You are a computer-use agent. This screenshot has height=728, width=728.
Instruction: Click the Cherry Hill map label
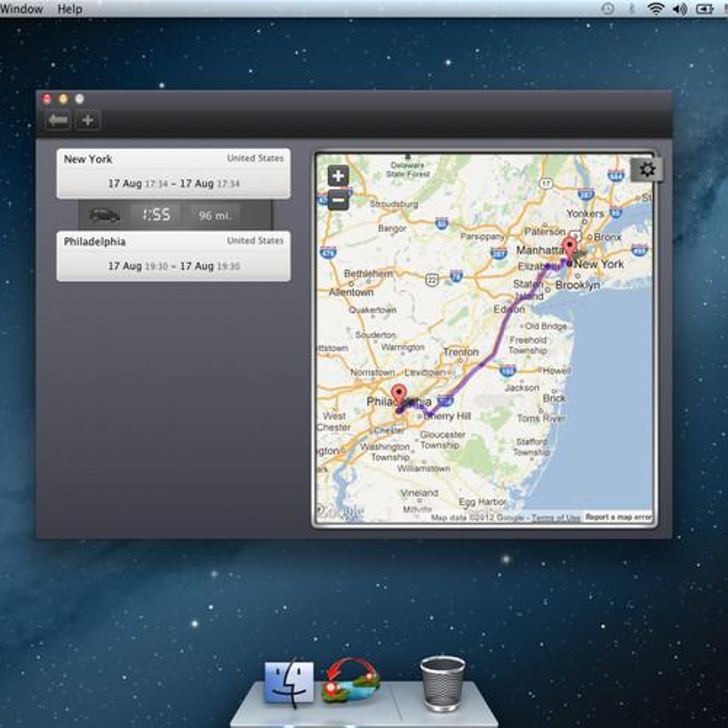pyautogui.click(x=447, y=416)
